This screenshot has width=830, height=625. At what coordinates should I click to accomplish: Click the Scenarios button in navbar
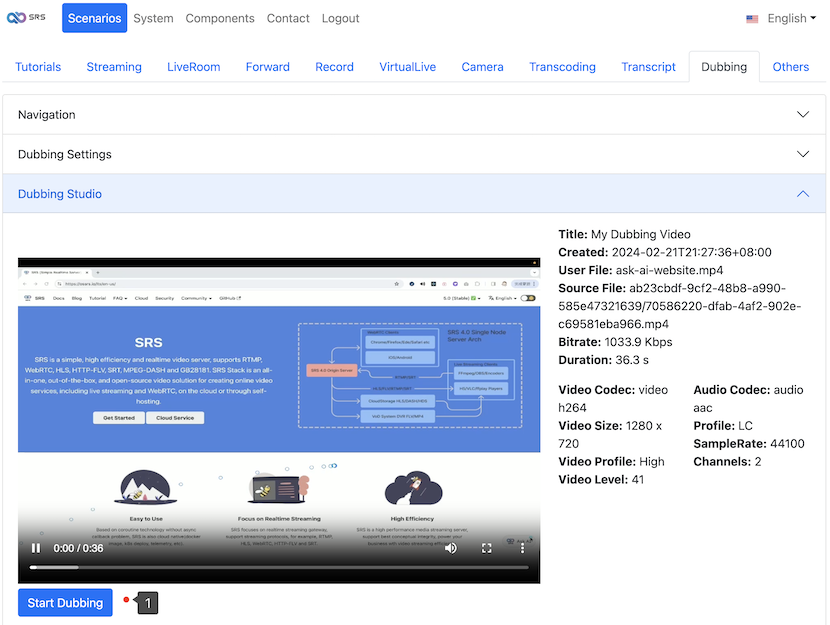pyautogui.click(x=94, y=18)
